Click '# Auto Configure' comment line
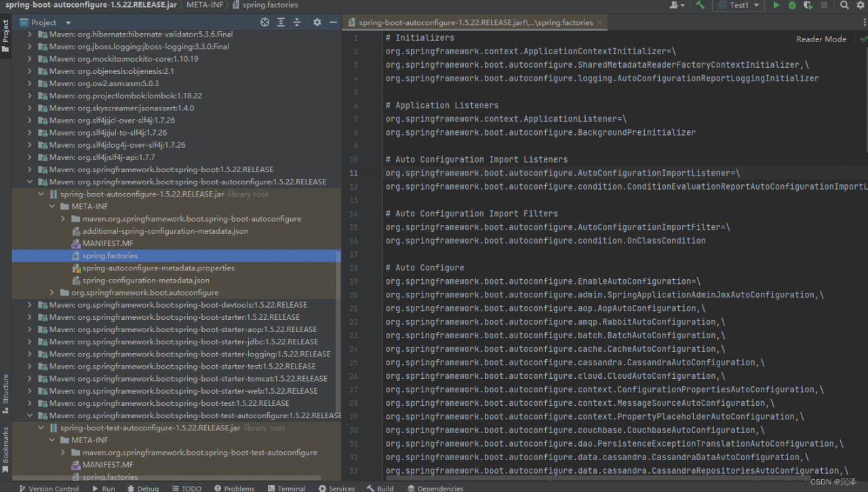The width and height of the screenshot is (868, 492). 425,268
